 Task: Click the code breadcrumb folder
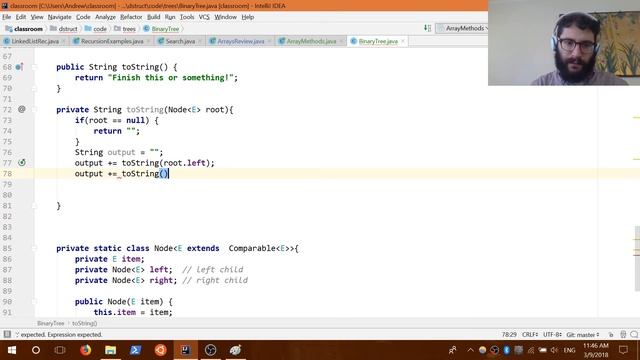[96, 29]
